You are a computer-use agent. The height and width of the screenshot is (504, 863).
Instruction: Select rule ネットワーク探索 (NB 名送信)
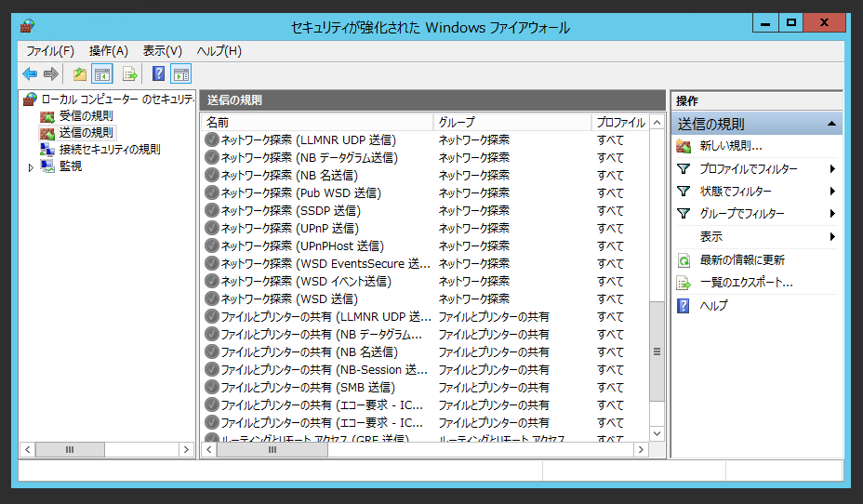coord(289,175)
